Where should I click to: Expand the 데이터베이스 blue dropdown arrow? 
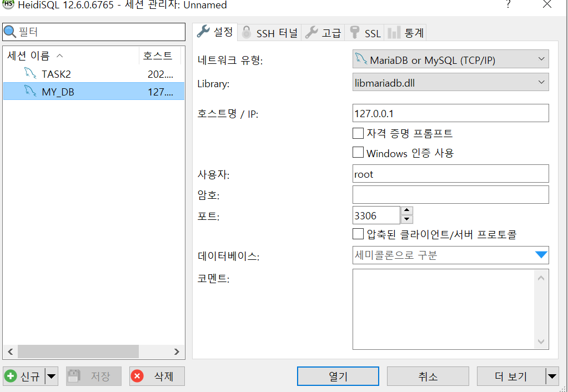click(x=541, y=255)
